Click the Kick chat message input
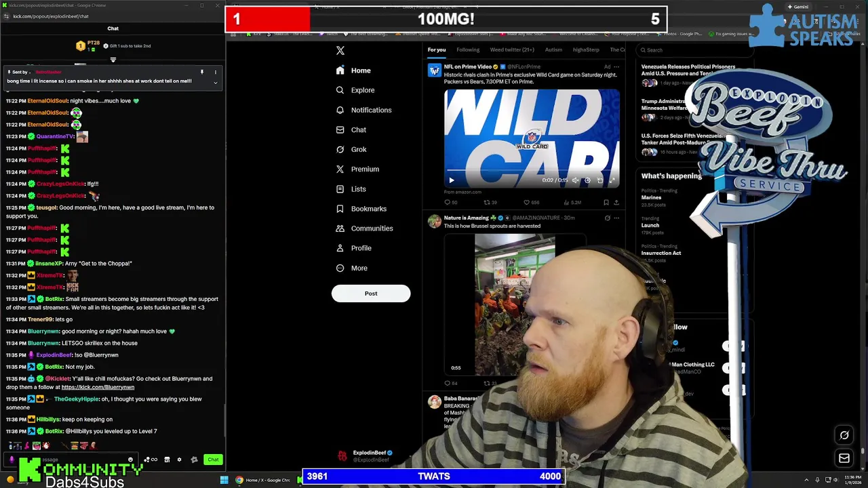This screenshot has height=488, width=868. coord(71,460)
